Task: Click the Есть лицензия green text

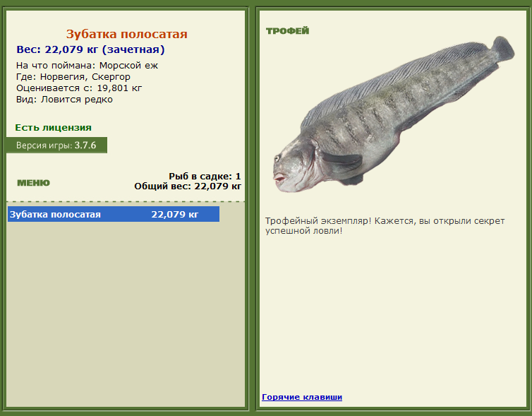Action: point(53,128)
